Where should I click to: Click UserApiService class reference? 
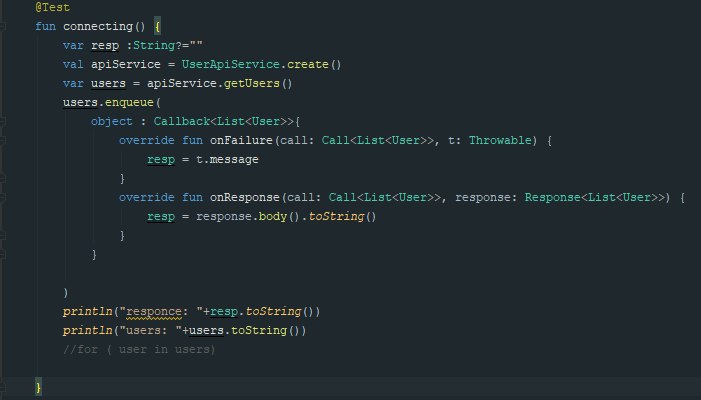(x=231, y=64)
